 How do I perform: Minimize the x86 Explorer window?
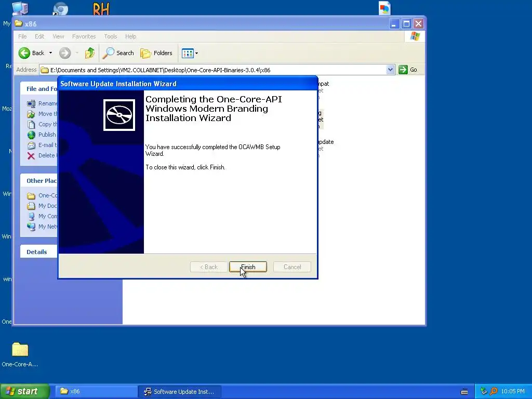pyautogui.click(x=394, y=24)
